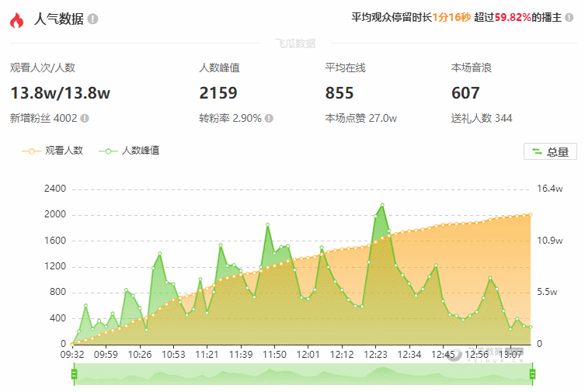Toggle the 人数峰值 legend series

pyautogui.click(x=129, y=151)
